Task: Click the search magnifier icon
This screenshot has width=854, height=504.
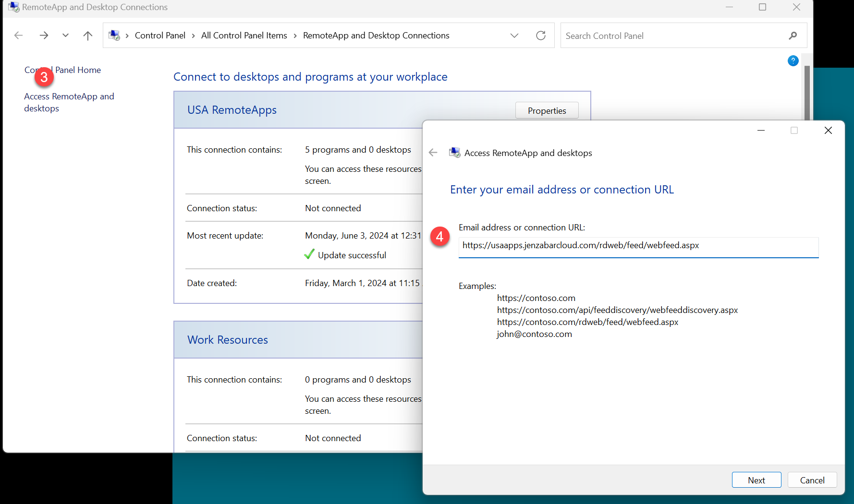Action: coord(793,36)
